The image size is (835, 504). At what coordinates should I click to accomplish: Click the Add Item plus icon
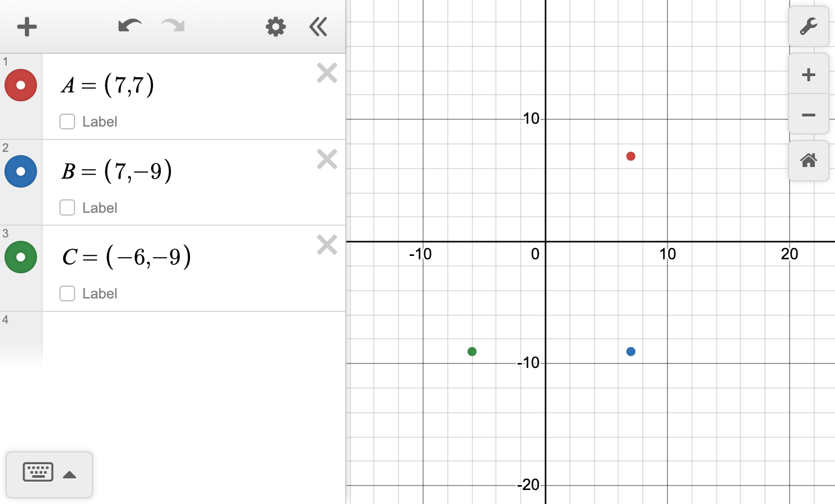[26, 26]
